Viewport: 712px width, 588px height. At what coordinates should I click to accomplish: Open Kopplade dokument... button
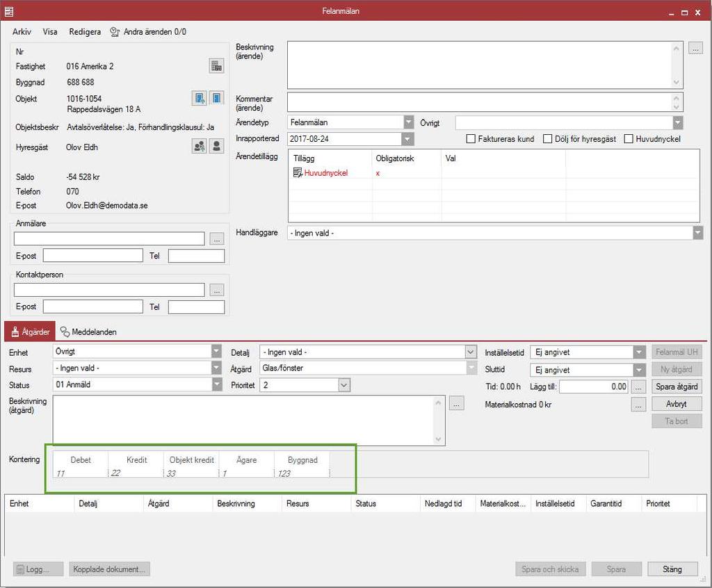click(x=109, y=569)
